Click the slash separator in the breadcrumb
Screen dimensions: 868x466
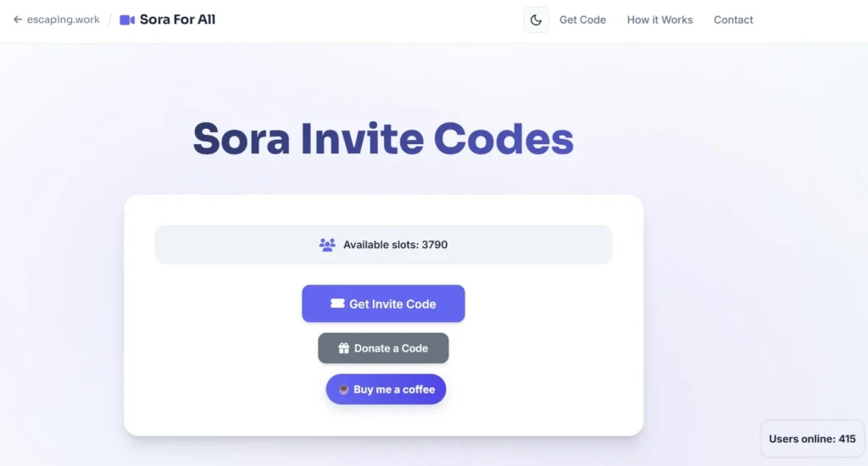click(109, 19)
